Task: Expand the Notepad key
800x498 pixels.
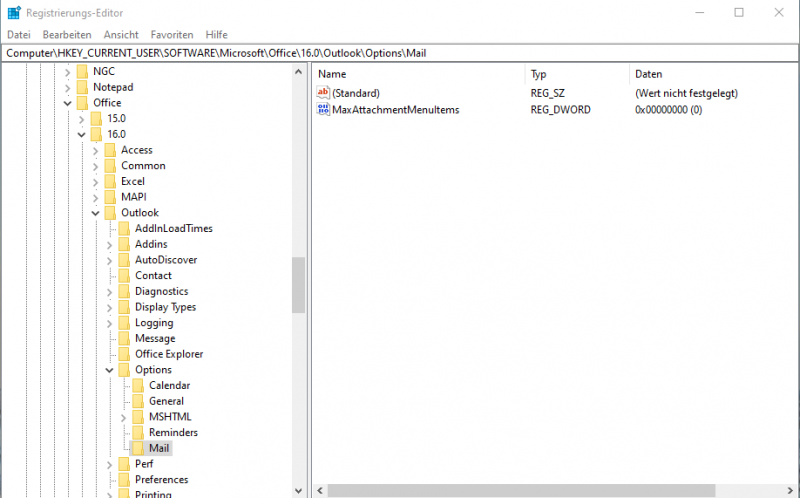Action: pyautogui.click(x=67, y=88)
